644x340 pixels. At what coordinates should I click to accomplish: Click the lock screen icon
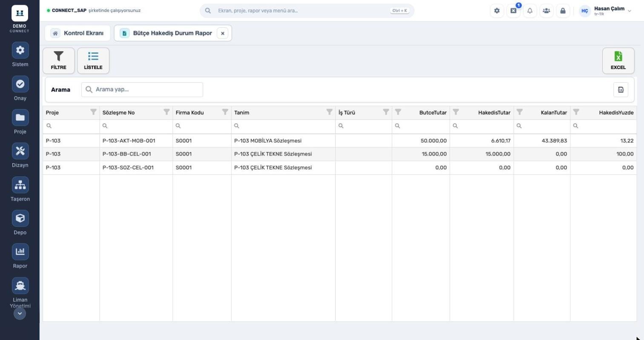click(563, 11)
